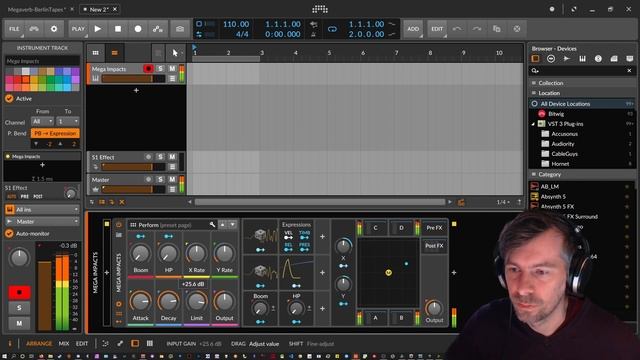The height and width of the screenshot is (360, 640).
Task: Click the delete X circle icon
Action: pyautogui.click(x=517, y=29)
